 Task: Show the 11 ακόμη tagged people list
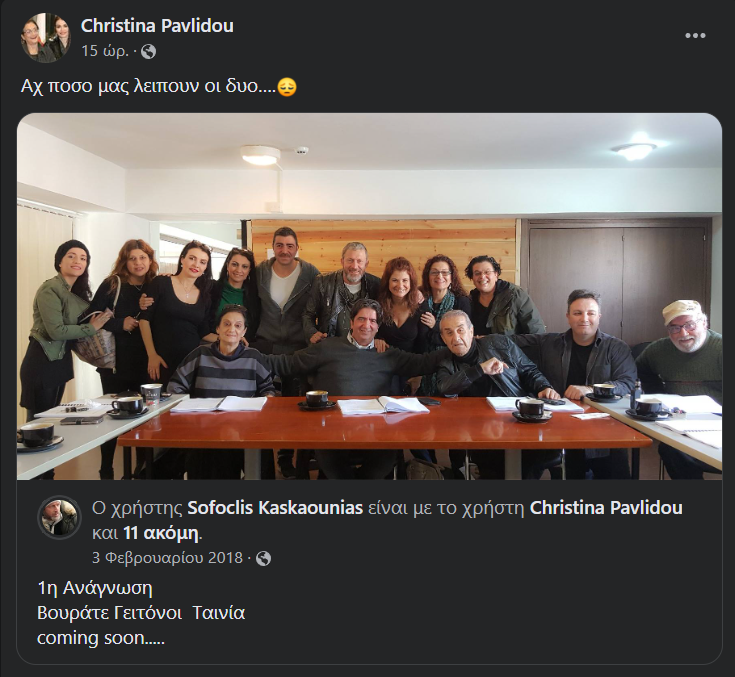(161, 533)
